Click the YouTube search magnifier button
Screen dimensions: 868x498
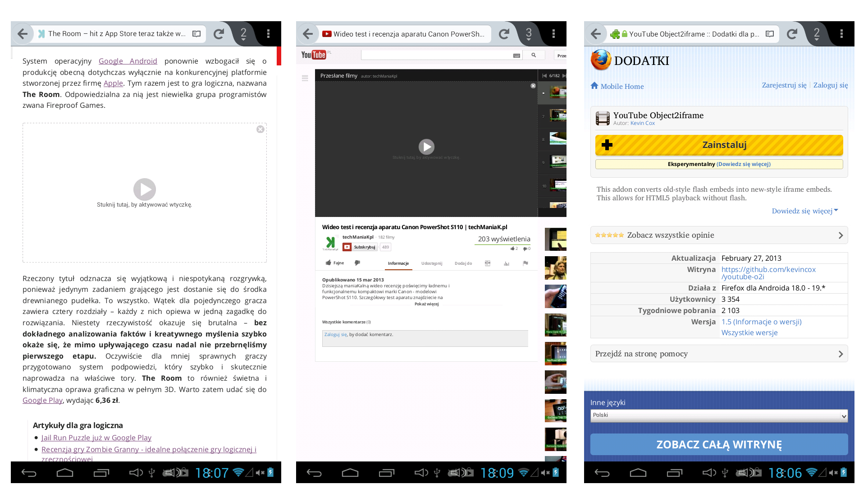[x=534, y=55]
